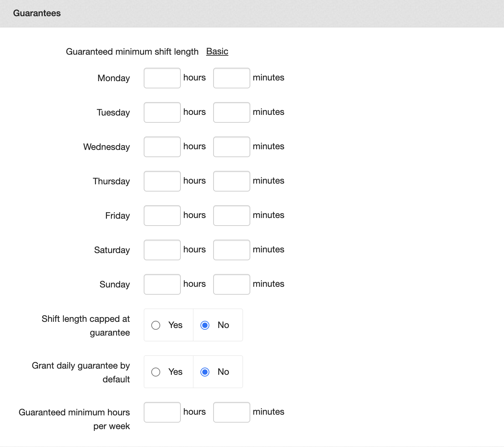Select the Wednesday minutes box
Screen dimensions: 504x447
(231, 147)
